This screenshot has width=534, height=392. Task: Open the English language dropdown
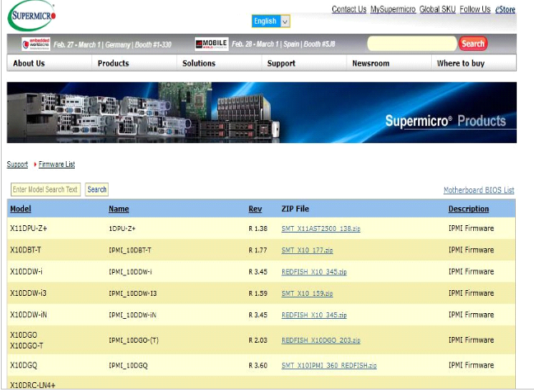(x=271, y=21)
